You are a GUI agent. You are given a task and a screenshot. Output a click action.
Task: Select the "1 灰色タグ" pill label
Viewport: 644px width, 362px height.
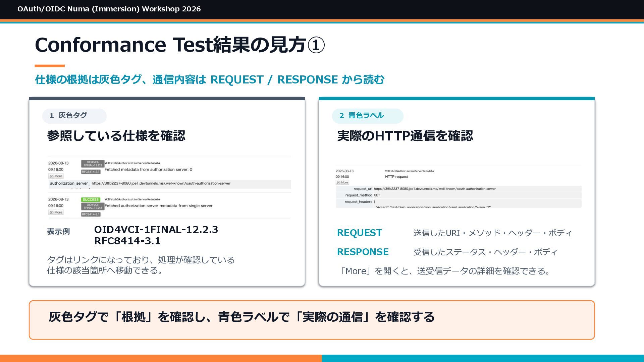[74, 116]
